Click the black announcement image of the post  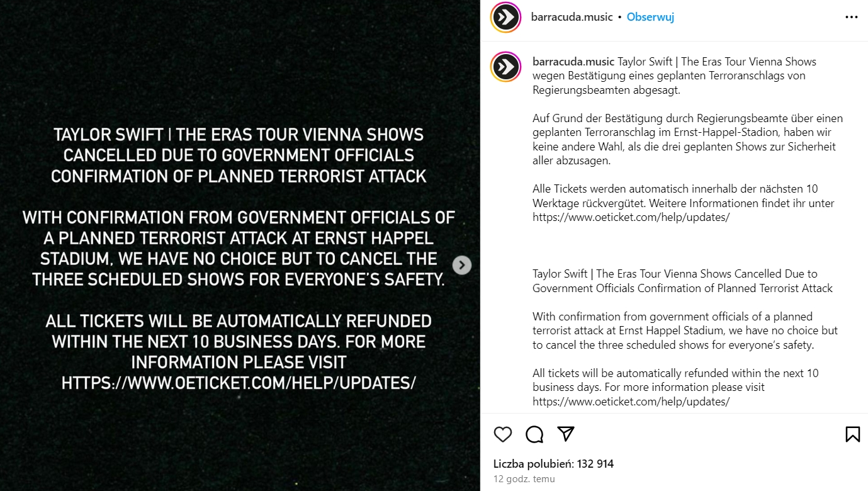coord(239,245)
